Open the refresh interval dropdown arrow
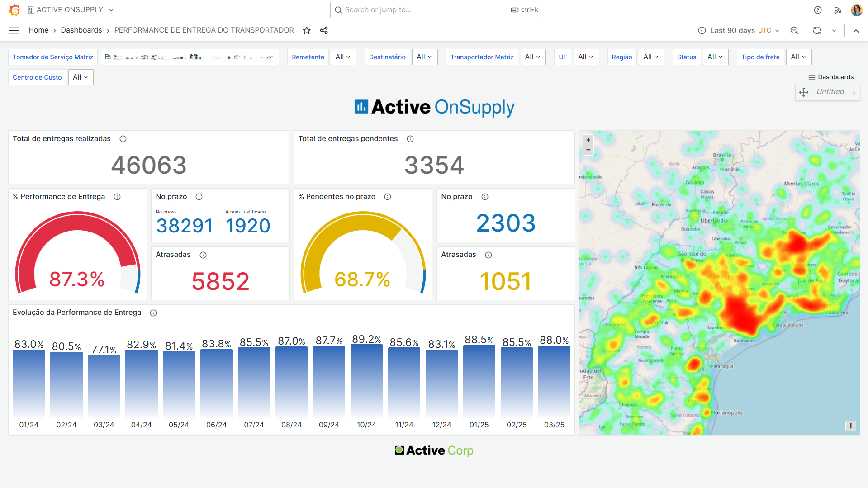Image resolution: width=868 pixels, height=488 pixels. (834, 30)
